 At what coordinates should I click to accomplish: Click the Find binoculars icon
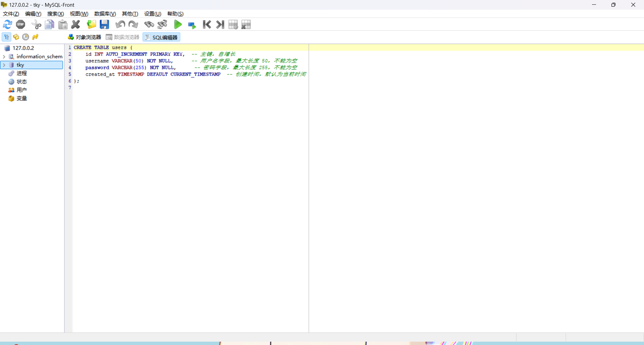coord(149,24)
